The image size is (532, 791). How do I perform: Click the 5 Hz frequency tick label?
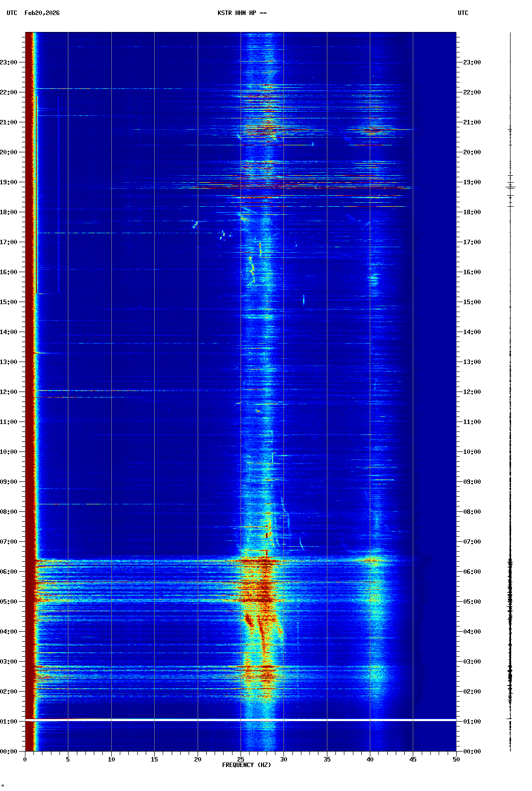[x=68, y=760]
